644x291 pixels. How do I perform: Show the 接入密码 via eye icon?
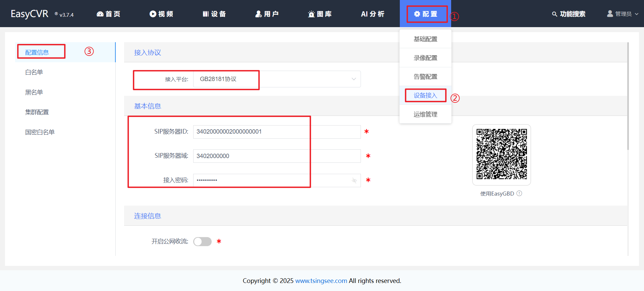(x=354, y=180)
